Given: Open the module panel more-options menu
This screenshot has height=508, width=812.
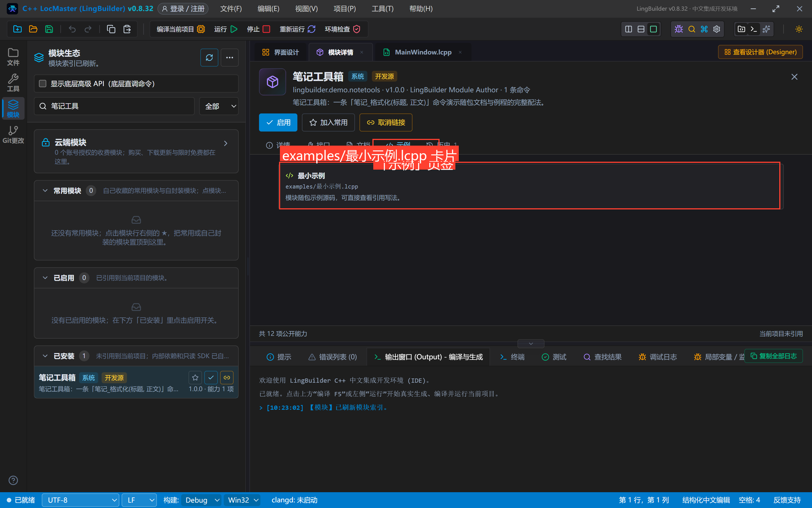Looking at the screenshot, I should tap(230, 58).
